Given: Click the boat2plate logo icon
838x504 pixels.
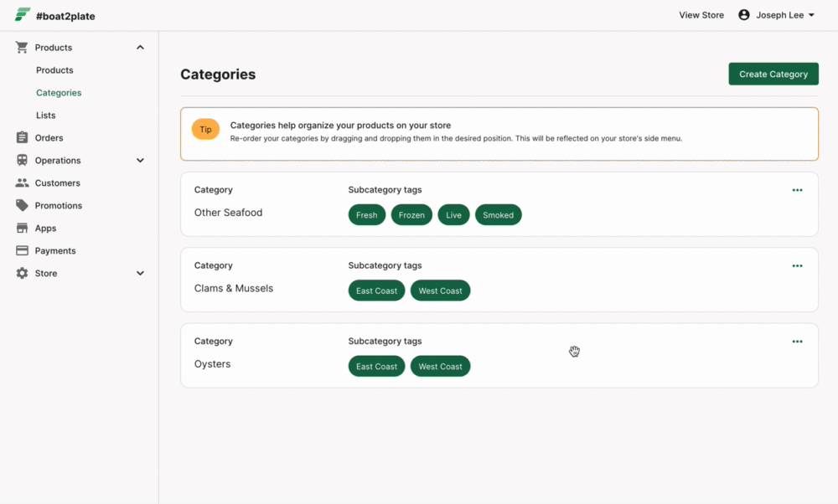Looking at the screenshot, I should [23, 15].
